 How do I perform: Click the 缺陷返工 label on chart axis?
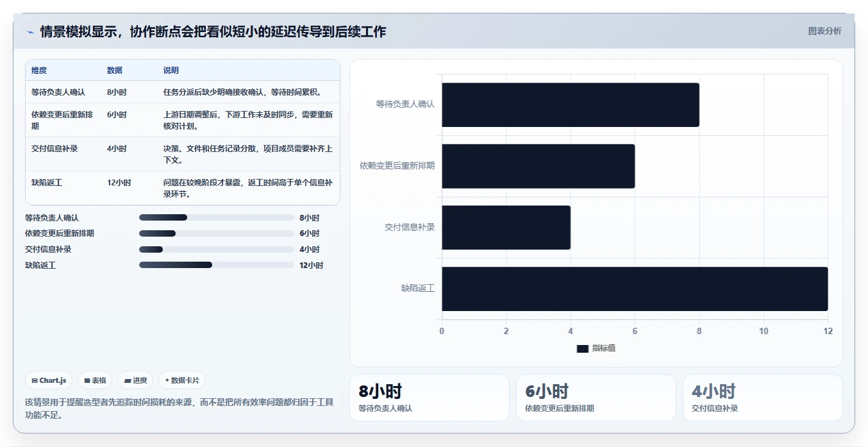click(x=418, y=289)
